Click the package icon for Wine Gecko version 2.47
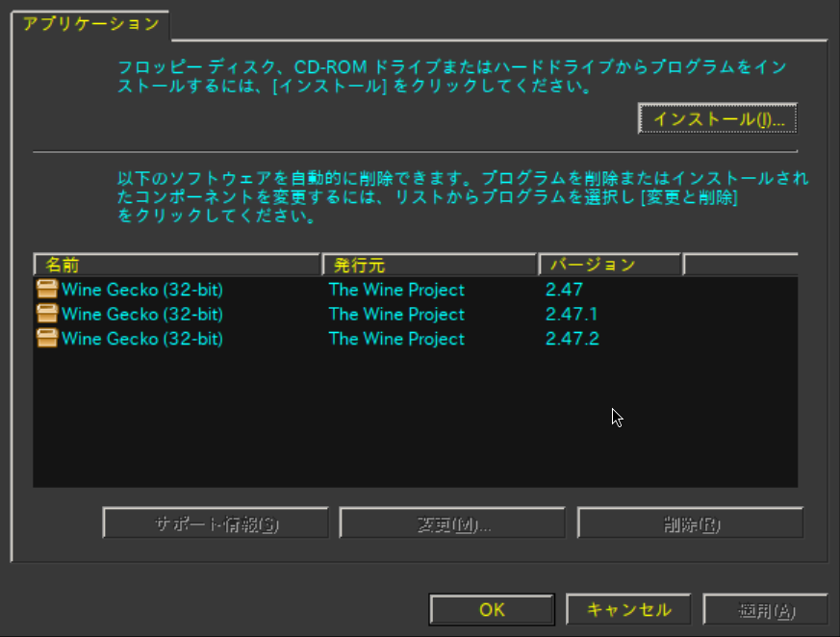Viewport: 840px width, 637px height. pyautogui.click(x=47, y=290)
